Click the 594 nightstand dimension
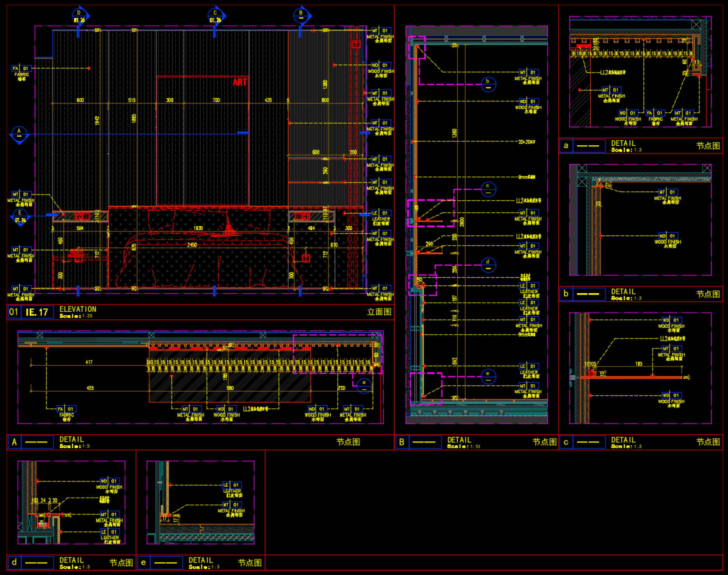Viewport: 728px width, 575px height. (80, 228)
